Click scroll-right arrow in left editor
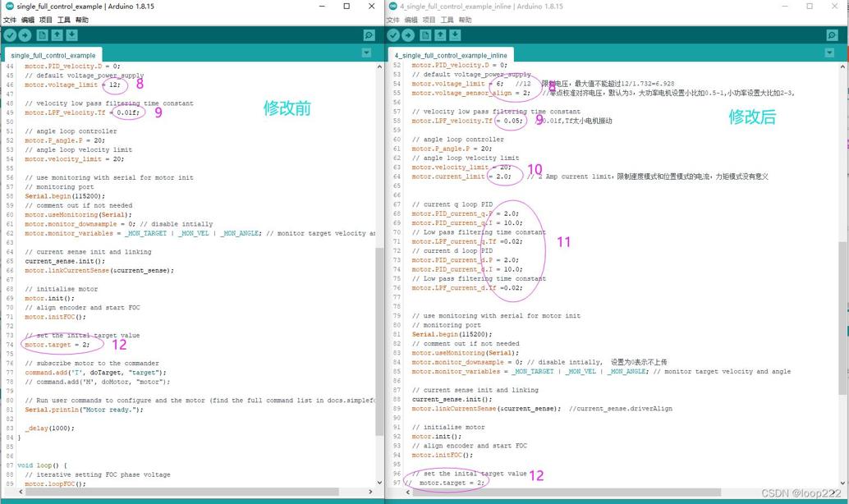Viewport: 849px width, 504px height. pyautogui.click(x=370, y=492)
